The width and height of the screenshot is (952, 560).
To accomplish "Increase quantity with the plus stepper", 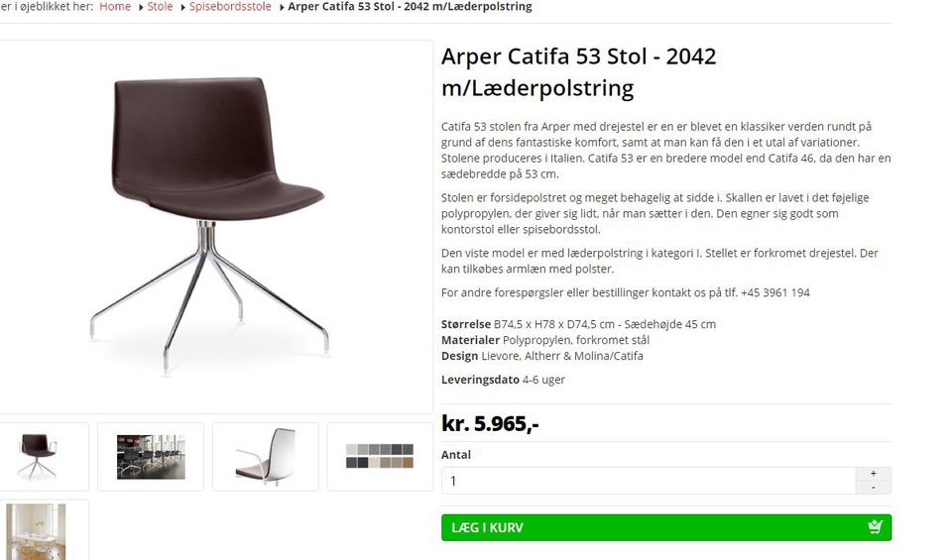I will point(873,473).
